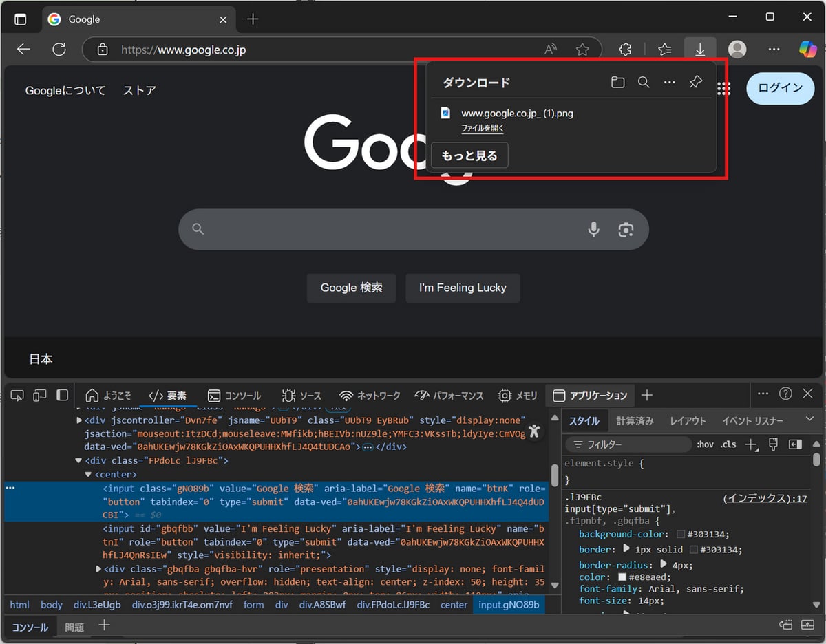Toggle the :hov element state panel
826x644 pixels.
[705, 444]
